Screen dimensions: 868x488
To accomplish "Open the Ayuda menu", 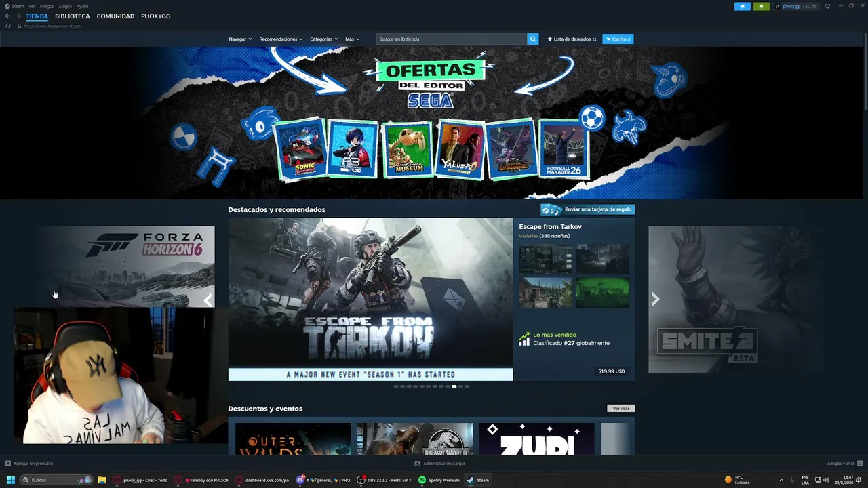I will [83, 6].
